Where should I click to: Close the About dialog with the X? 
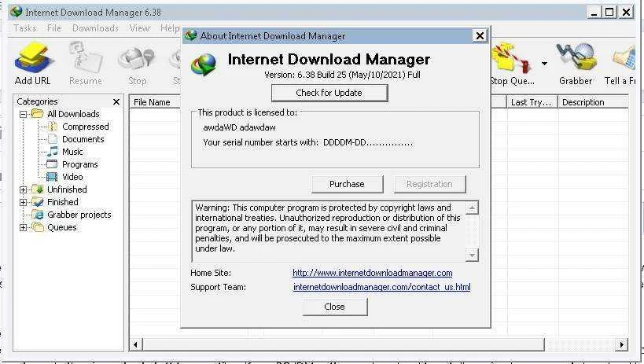pyautogui.click(x=480, y=35)
